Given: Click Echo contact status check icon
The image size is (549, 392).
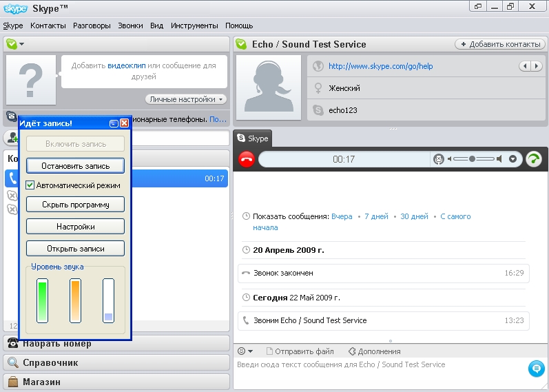Looking at the screenshot, I should tap(241, 44).
